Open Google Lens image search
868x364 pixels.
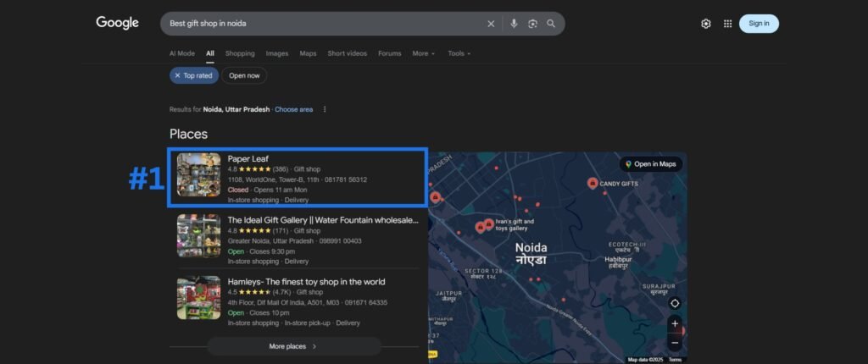pyautogui.click(x=532, y=24)
